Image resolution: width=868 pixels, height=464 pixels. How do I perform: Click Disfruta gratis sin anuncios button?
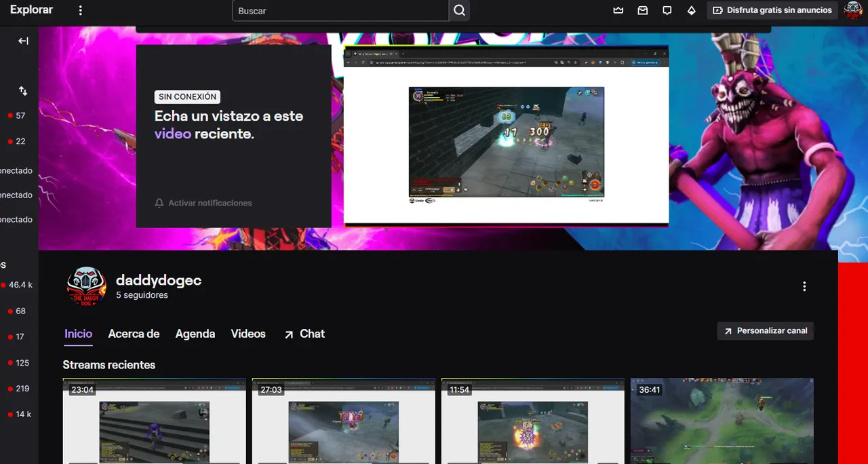[772, 10]
